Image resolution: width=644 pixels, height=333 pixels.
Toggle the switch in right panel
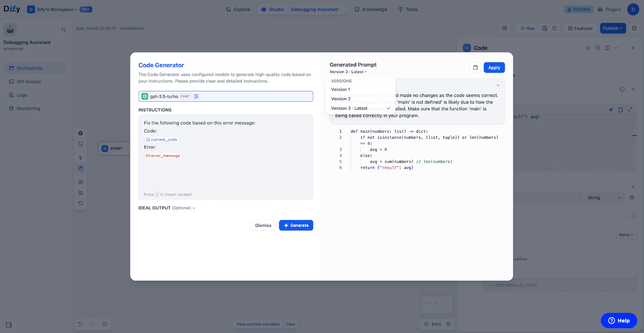[x=632, y=215]
